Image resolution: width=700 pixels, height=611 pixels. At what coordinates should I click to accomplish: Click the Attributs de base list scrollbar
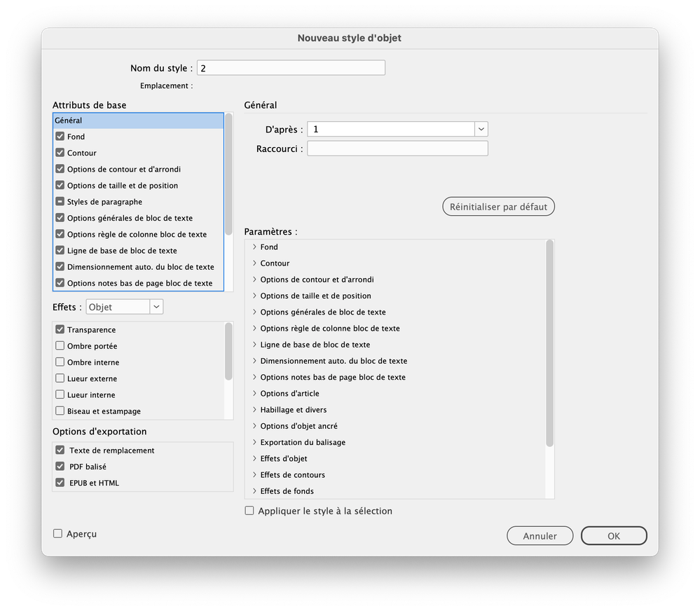coord(228,174)
